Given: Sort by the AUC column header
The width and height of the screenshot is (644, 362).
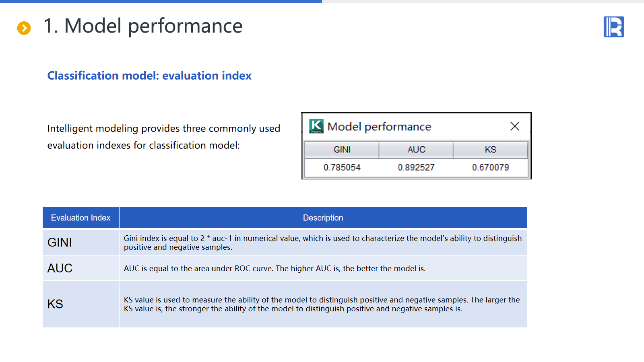Looking at the screenshot, I should click(416, 150).
